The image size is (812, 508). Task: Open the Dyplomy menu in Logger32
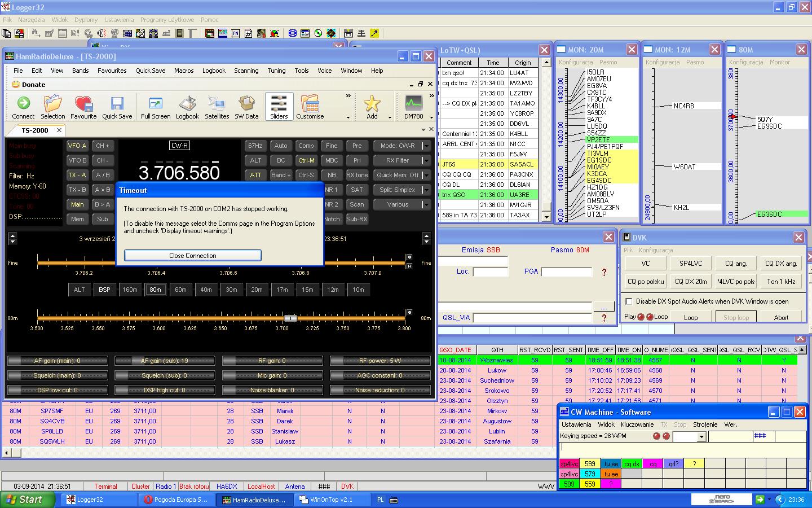tap(86, 20)
